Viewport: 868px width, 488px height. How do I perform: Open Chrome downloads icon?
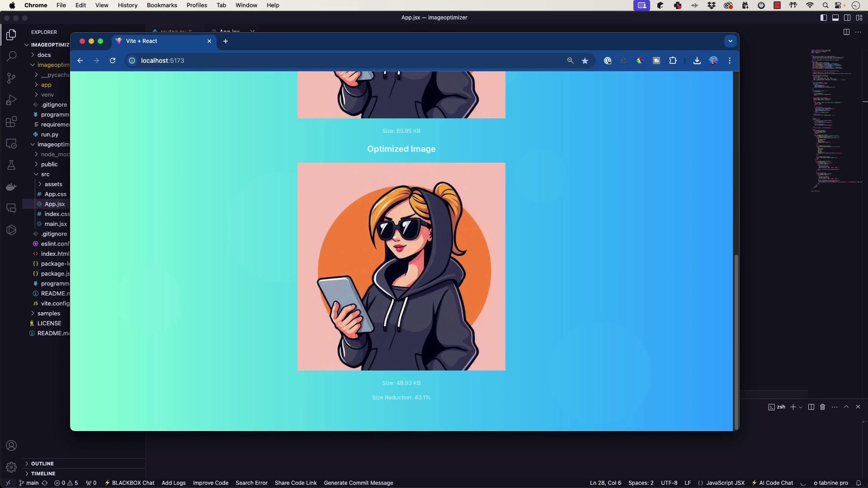point(697,61)
